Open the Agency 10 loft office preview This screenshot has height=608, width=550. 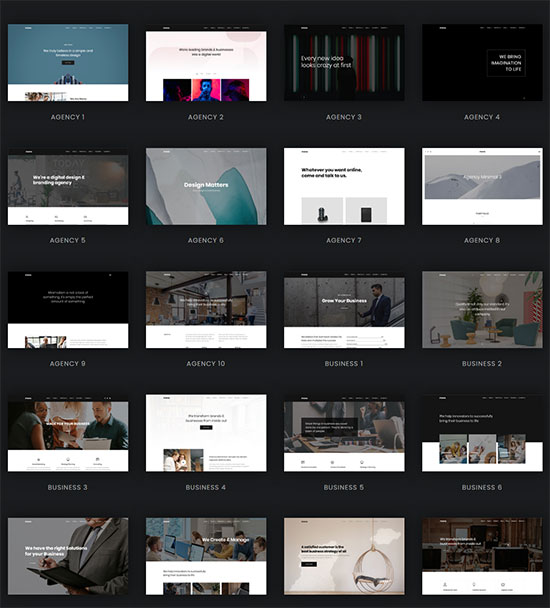[206, 309]
